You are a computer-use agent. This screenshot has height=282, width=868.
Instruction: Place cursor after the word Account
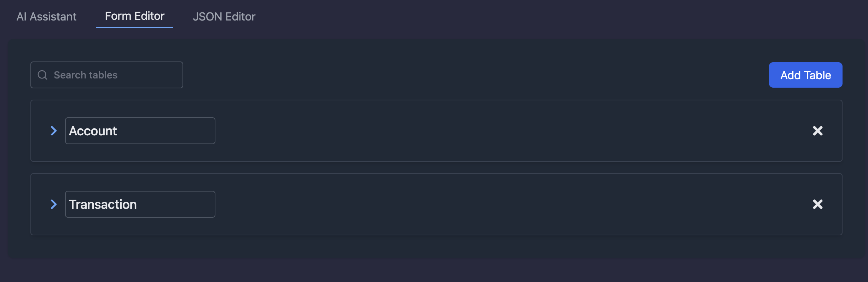pos(117,131)
